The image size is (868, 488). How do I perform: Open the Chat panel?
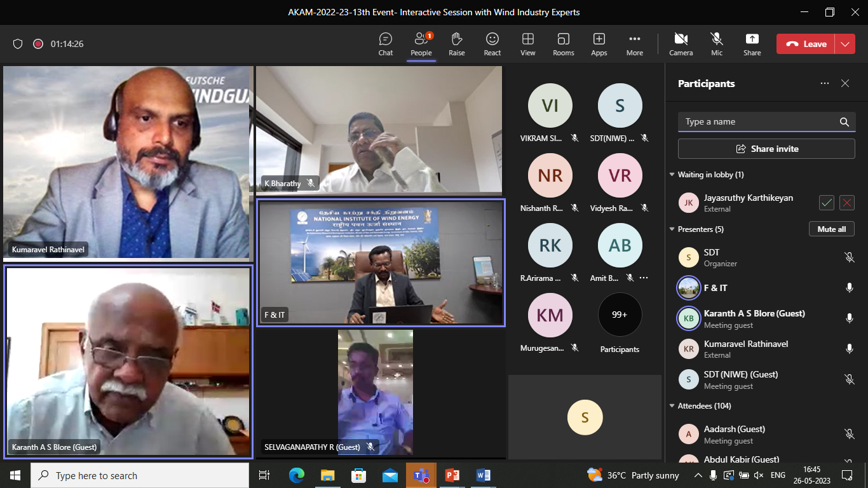pos(385,44)
